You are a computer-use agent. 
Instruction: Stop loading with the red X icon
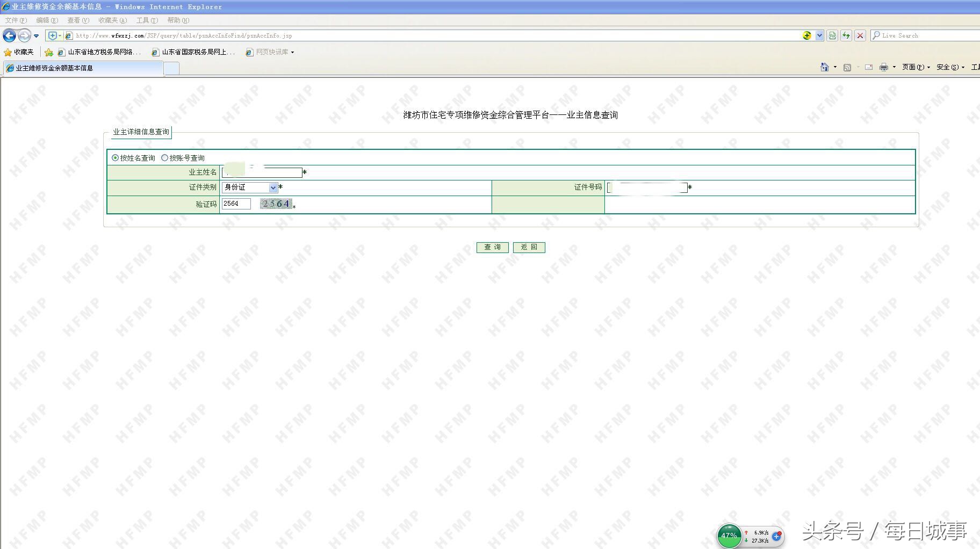click(x=860, y=35)
